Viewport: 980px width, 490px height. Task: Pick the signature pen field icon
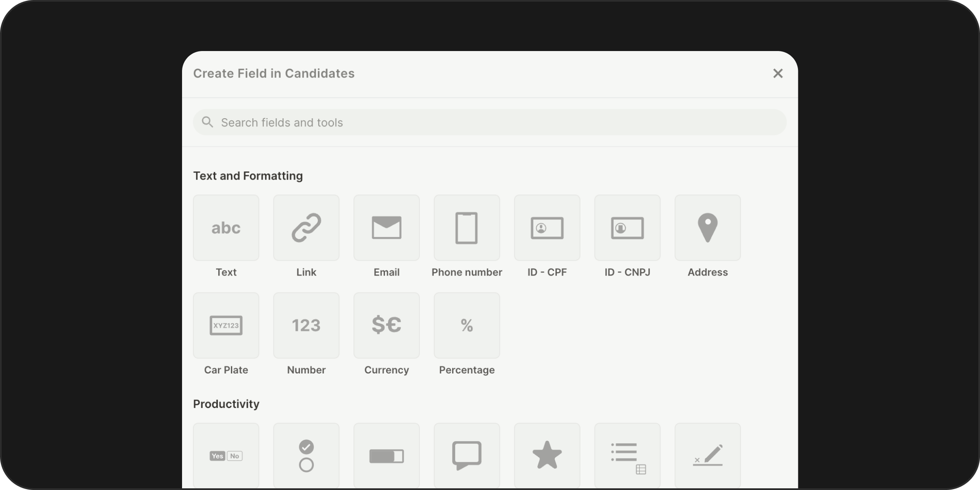(707, 456)
